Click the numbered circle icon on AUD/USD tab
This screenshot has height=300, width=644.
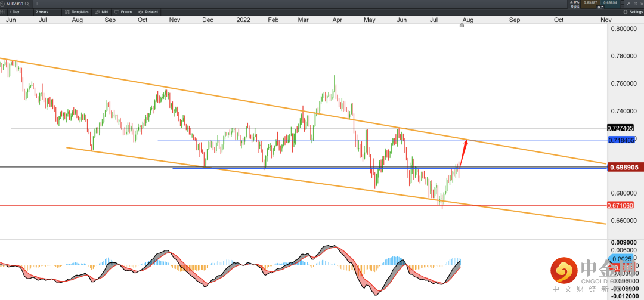coord(2,4)
